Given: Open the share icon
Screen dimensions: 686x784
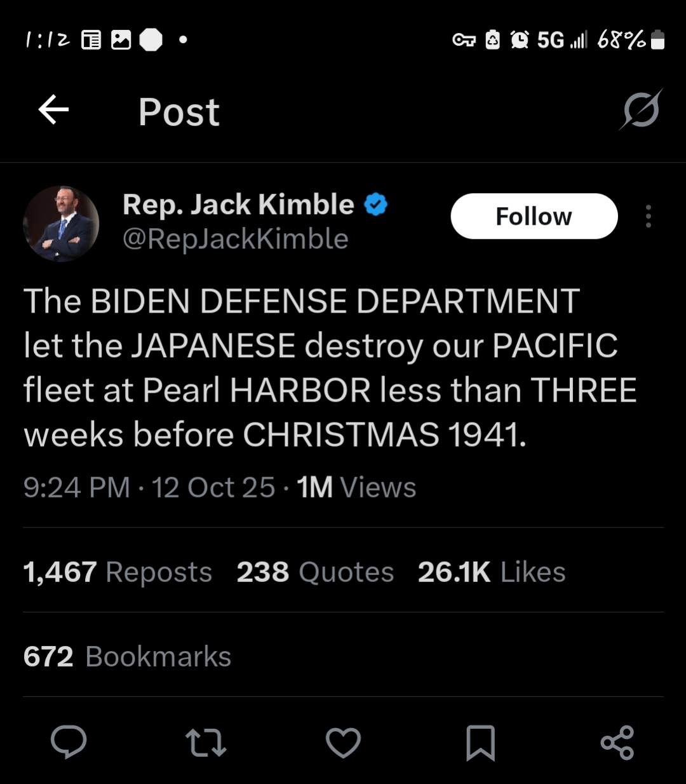Looking at the screenshot, I should coord(617,742).
